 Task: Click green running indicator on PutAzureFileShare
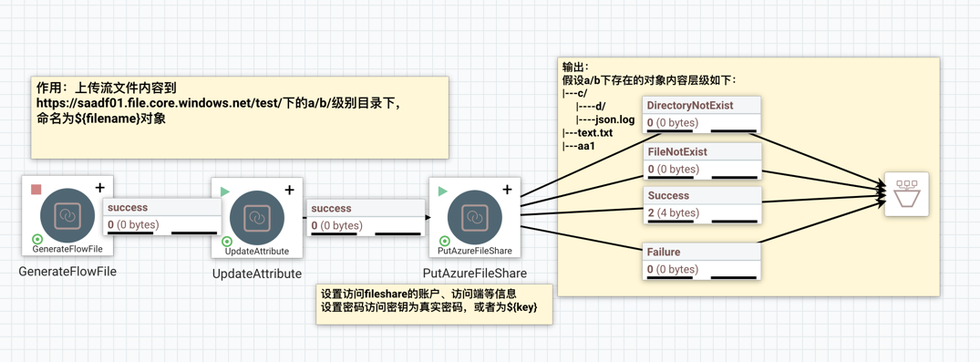[x=443, y=191]
